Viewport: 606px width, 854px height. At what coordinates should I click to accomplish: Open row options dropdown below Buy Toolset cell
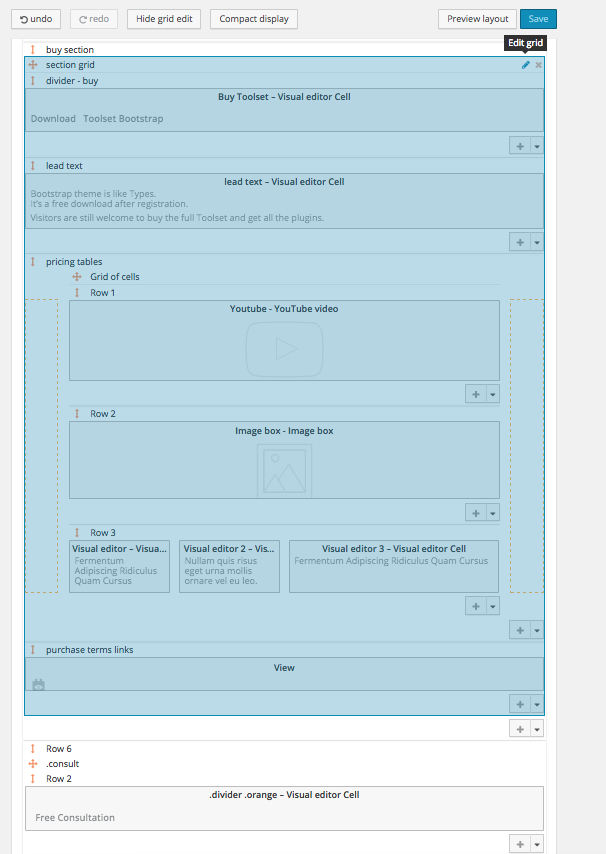click(x=537, y=146)
